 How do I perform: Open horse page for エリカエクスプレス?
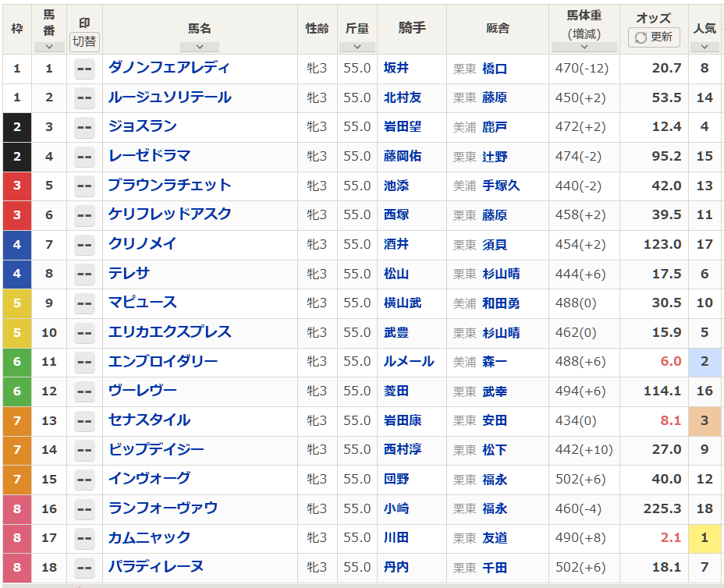point(170,332)
